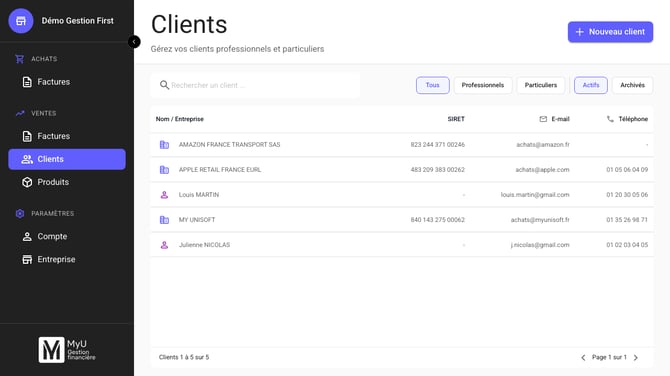Image resolution: width=670 pixels, height=376 pixels.
Task: Show Actifs clients only
Action: click(x=591, y=85)
